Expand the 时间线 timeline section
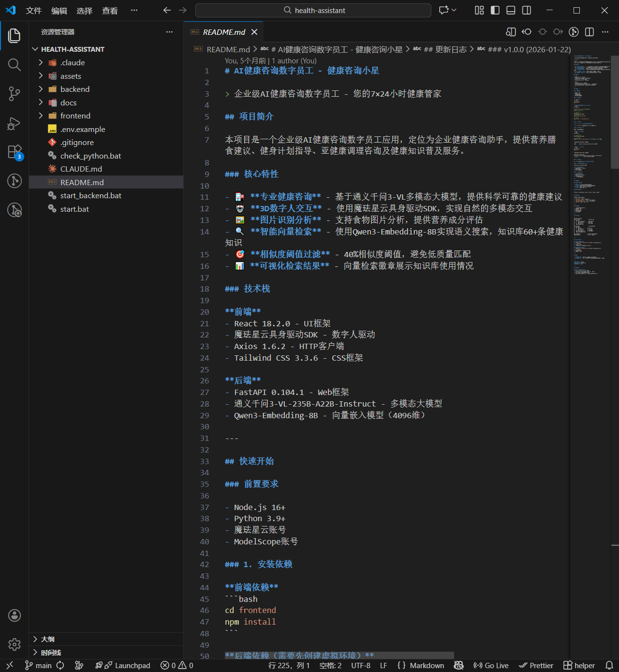The width and height of the screenshot is (619, 672). [x=106, y=653]
